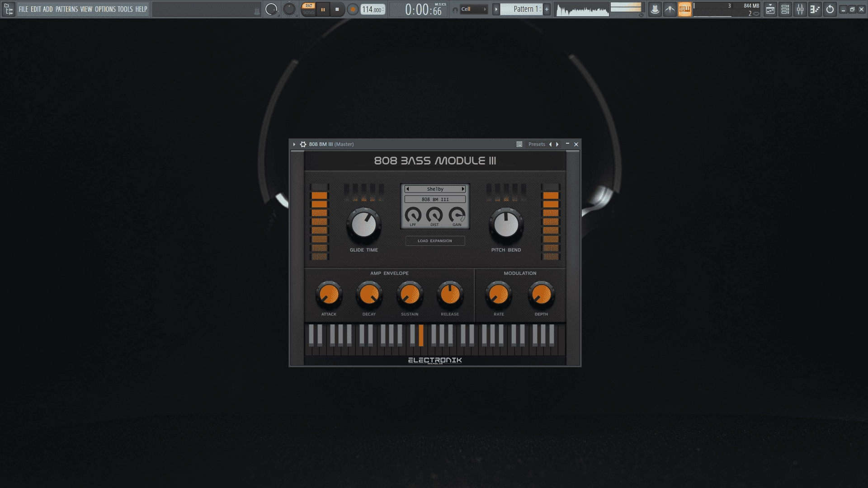Click the browser tree icon at top-left
Image resolution: width=868 pixels, height=488 pixels.
pos(8,9)
